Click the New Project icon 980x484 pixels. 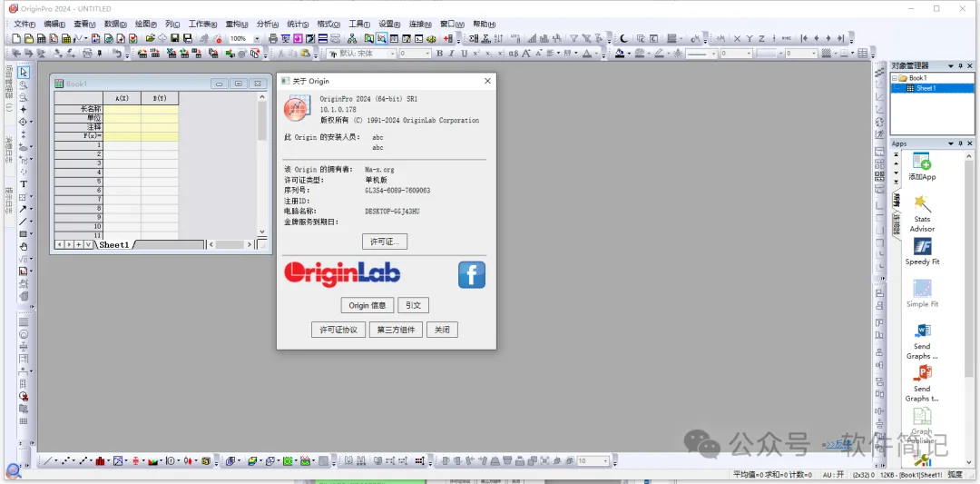tap(15, 38)
